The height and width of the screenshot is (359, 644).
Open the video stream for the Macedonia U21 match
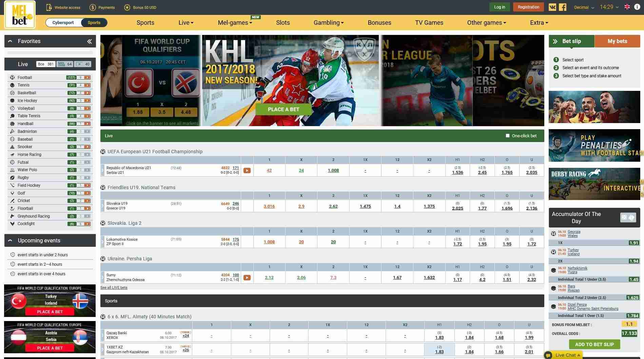tap(247, 171)
